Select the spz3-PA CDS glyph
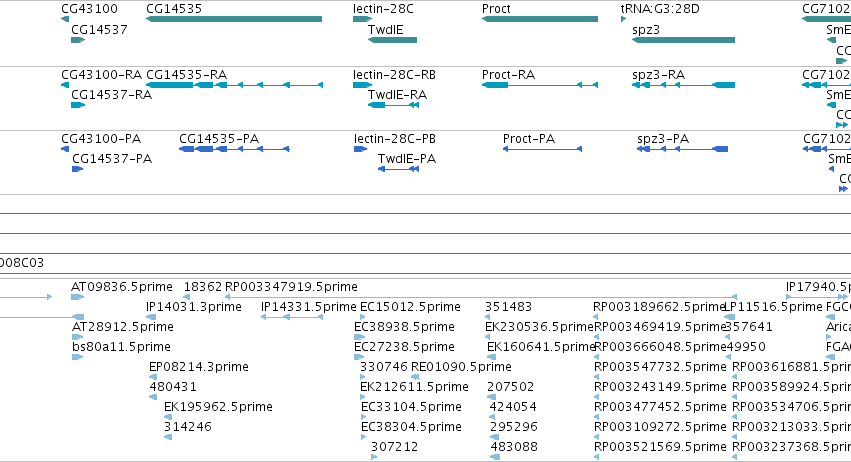851x462 pixels. coord(682,149)
